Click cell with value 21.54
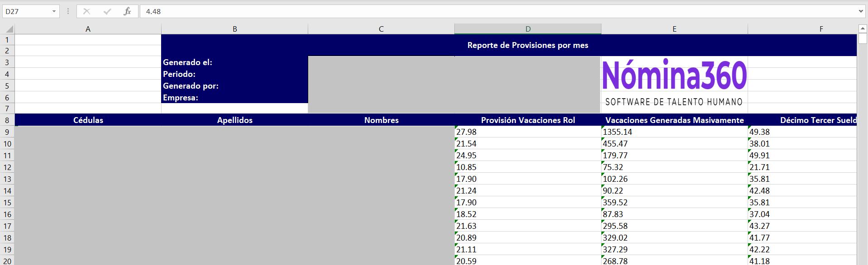 (528, 144)
